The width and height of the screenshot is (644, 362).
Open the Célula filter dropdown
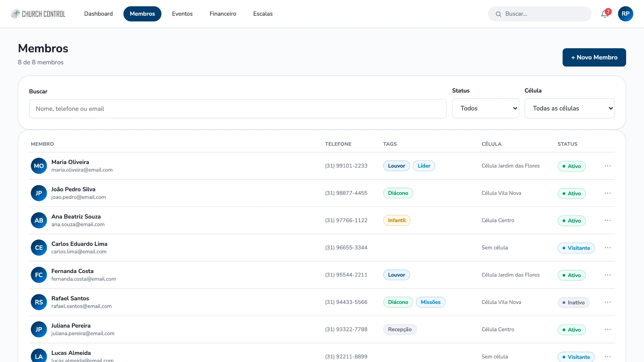(570, 108)
